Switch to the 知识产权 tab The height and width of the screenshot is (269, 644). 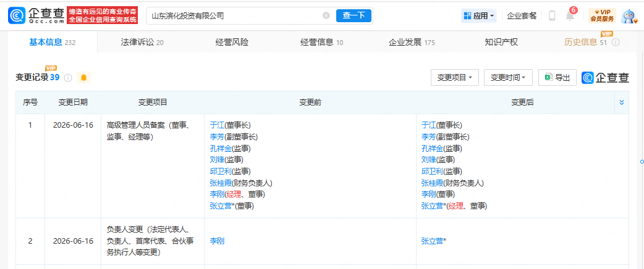click(x=501, y=42)
